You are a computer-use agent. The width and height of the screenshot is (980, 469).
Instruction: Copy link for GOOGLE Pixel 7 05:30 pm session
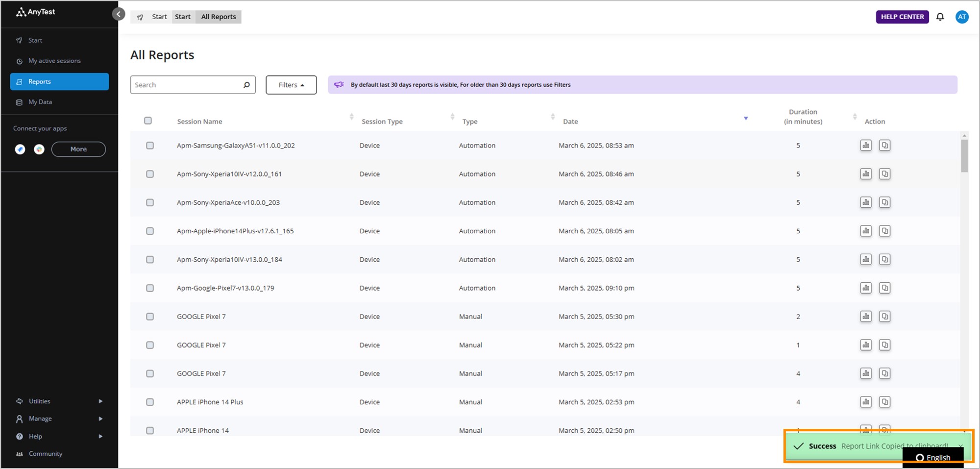click(884, 317)
